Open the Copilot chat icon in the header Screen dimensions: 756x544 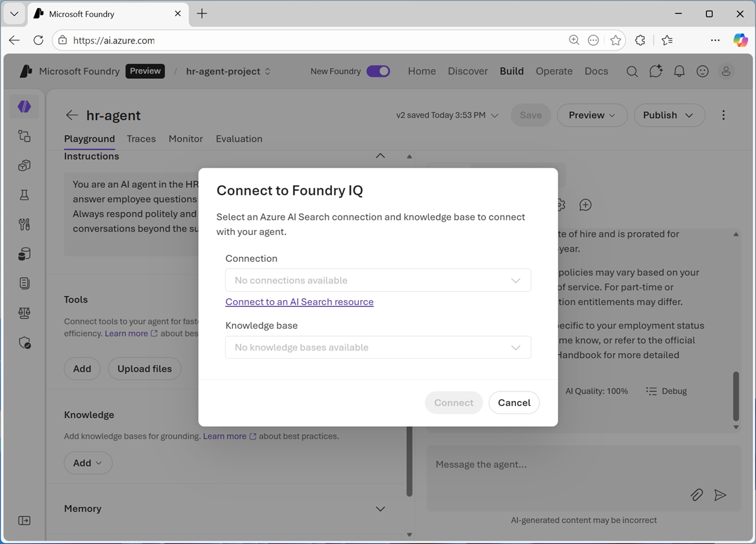point(656,71)
